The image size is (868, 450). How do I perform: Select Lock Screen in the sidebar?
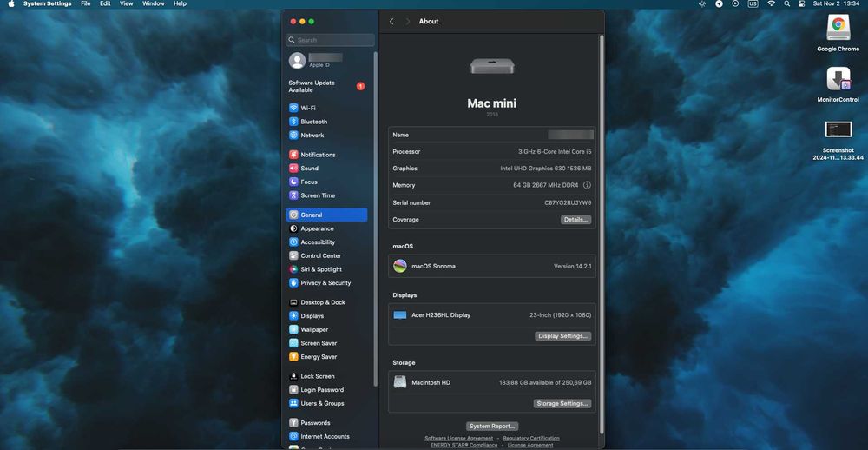click(326, 376)
